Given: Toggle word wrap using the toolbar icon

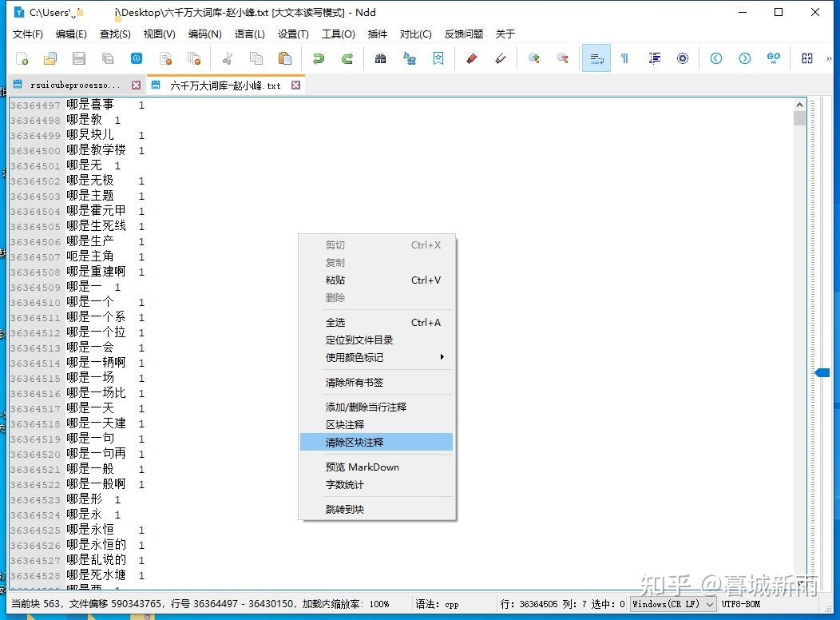Looking at the screenshot, I should click(x=595, y=58).
